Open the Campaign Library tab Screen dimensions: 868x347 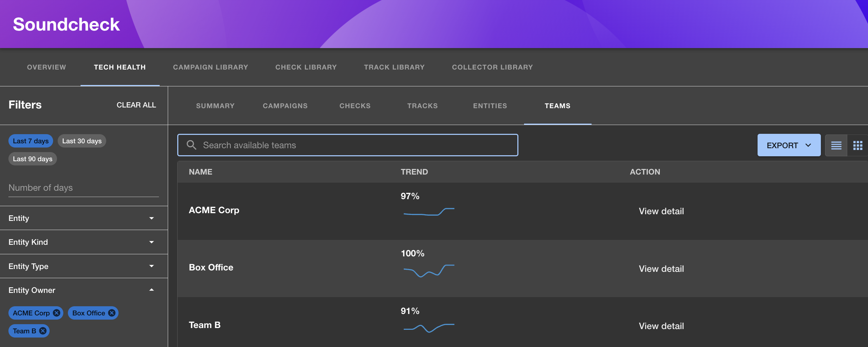[211, 67]
